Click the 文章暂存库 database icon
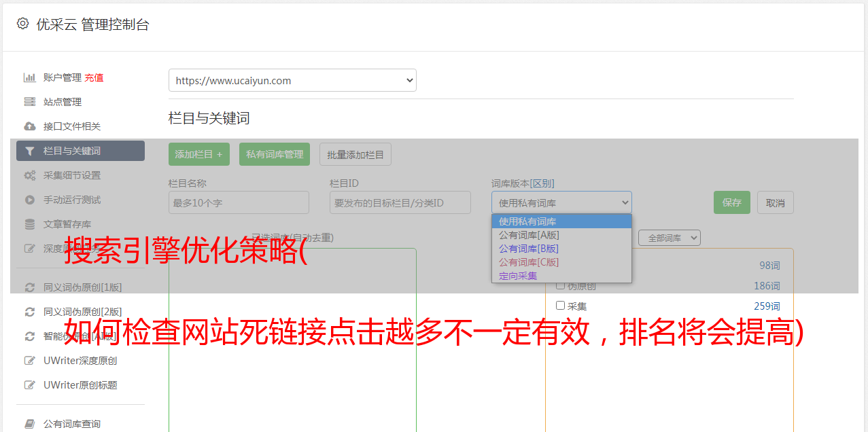Viewport: 868px width, 432px height. pos(29,224)
